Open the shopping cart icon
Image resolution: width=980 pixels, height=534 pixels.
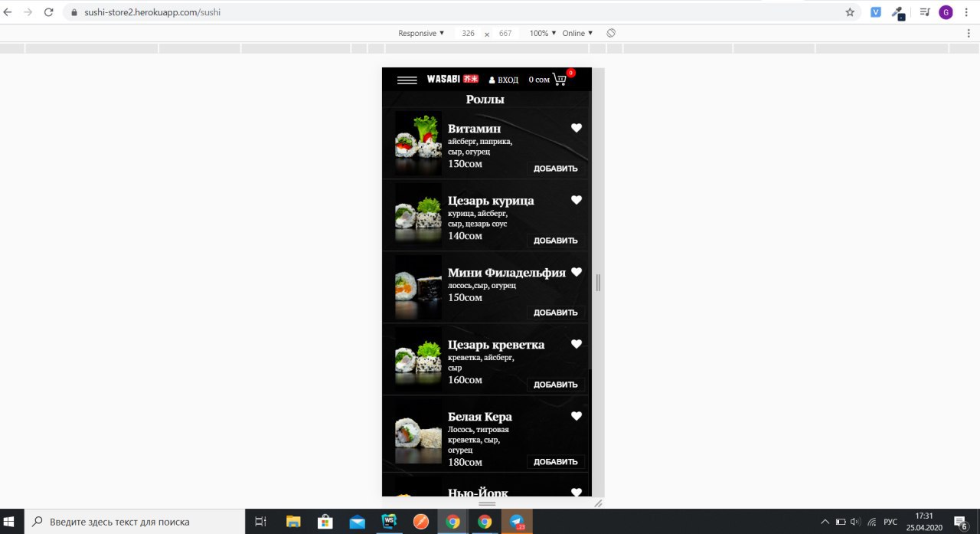[560, 79]
